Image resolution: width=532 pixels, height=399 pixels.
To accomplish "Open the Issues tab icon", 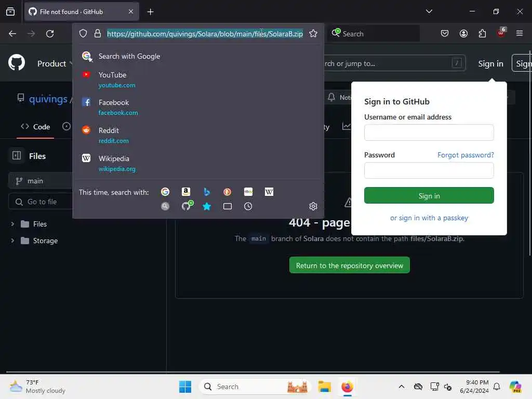I will (66, 126).
